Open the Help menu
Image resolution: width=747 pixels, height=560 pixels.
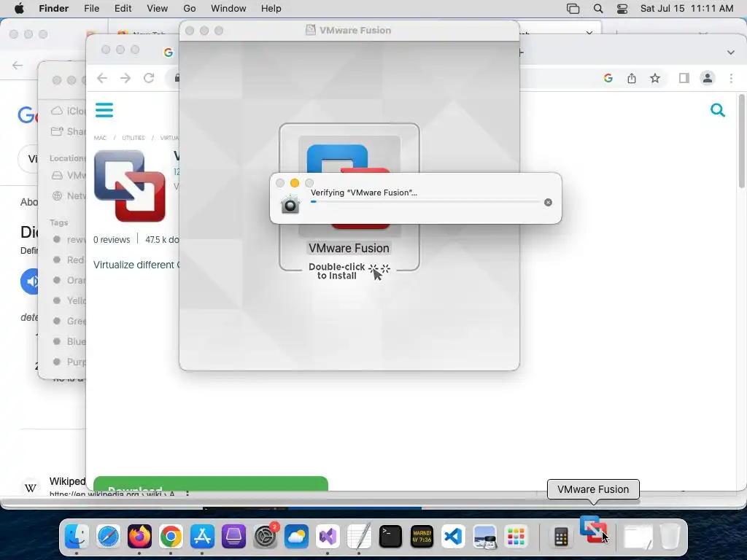pos(271,8)
